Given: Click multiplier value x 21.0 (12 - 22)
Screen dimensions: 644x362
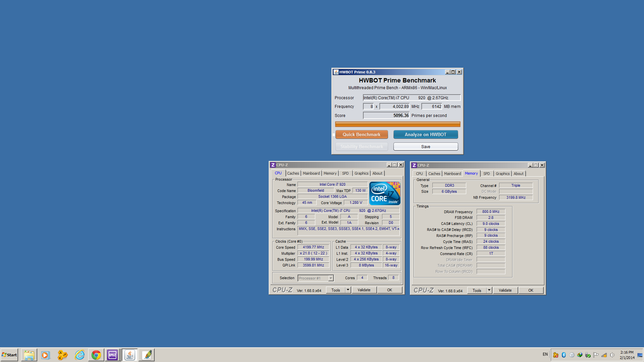Looking at the screenshot, I should [x=313, y=253].
